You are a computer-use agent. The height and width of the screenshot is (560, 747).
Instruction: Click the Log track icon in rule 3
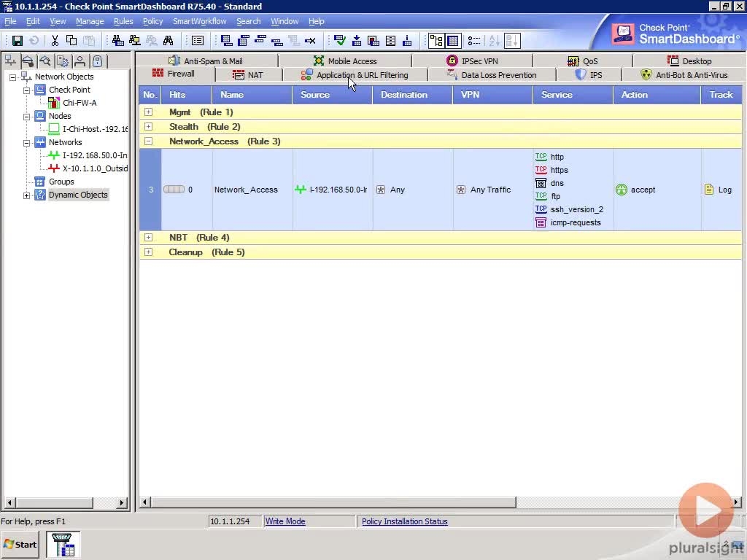coord(709,190)
